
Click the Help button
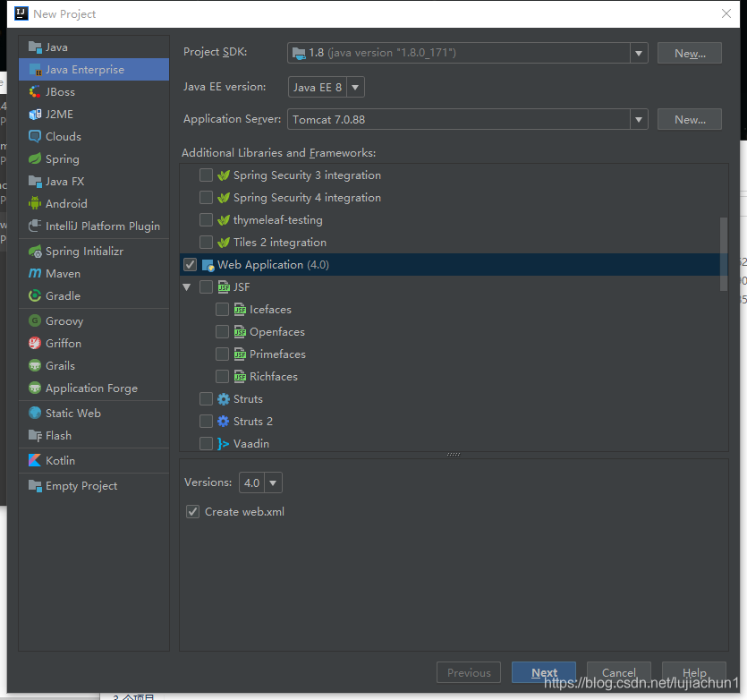pyautogui.click(x=693, y=672)
